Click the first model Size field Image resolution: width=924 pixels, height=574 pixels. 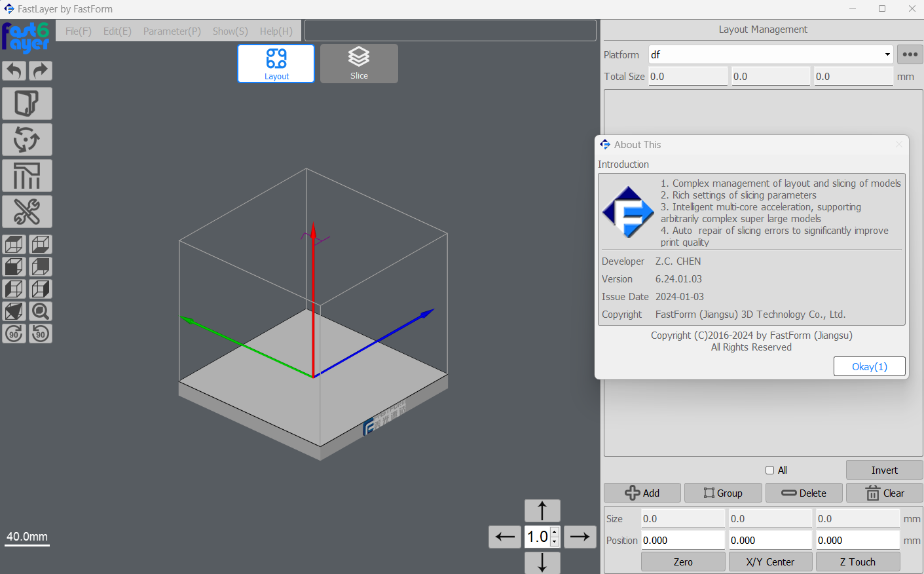(683, 518)
